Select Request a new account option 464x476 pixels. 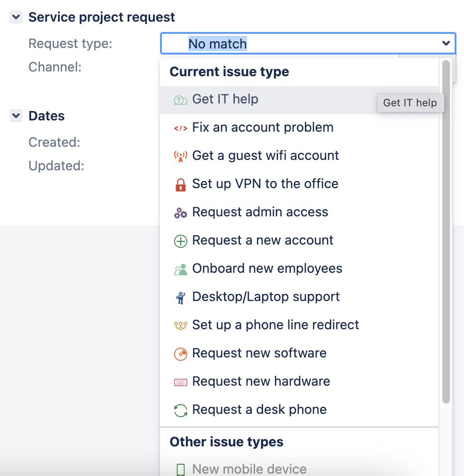click(263, 240)
